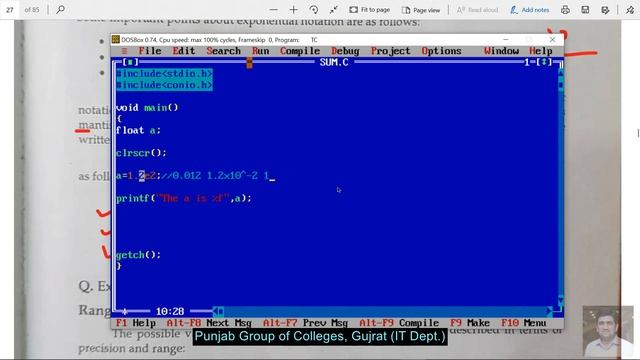Rotate the PDF page
Viewport: 640px width, 360px height.
[x=313, y=9]
